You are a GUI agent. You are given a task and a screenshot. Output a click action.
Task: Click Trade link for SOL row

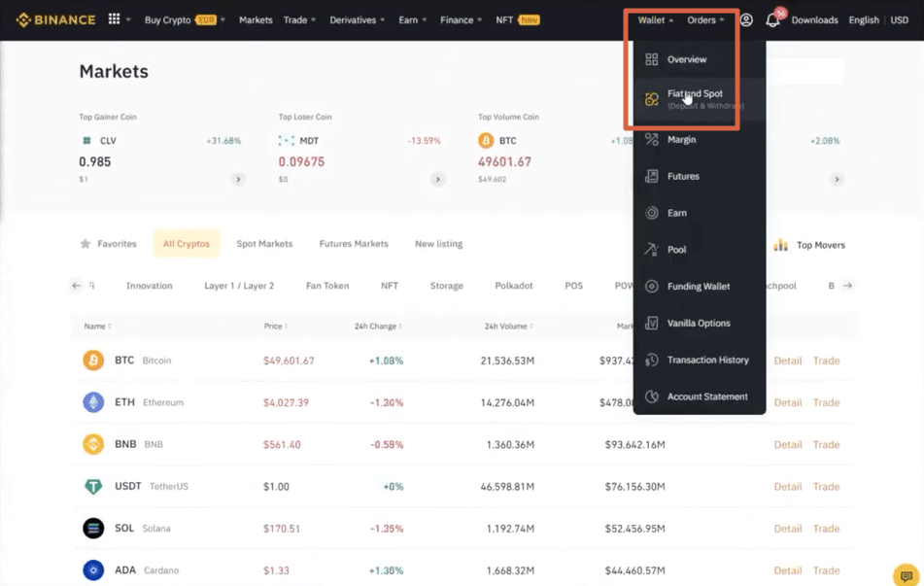tap(826, 529)
